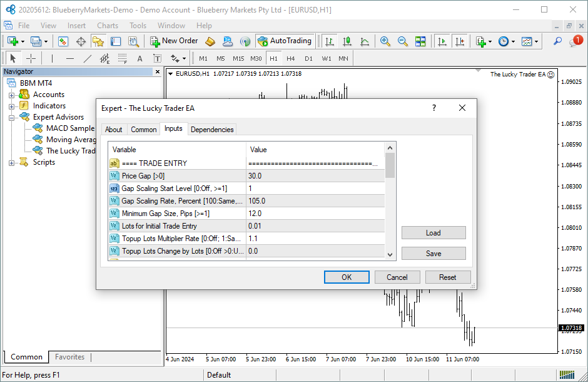Switch to the Dependencies tab
Screen dimensions: 588x382
point(212,130)
